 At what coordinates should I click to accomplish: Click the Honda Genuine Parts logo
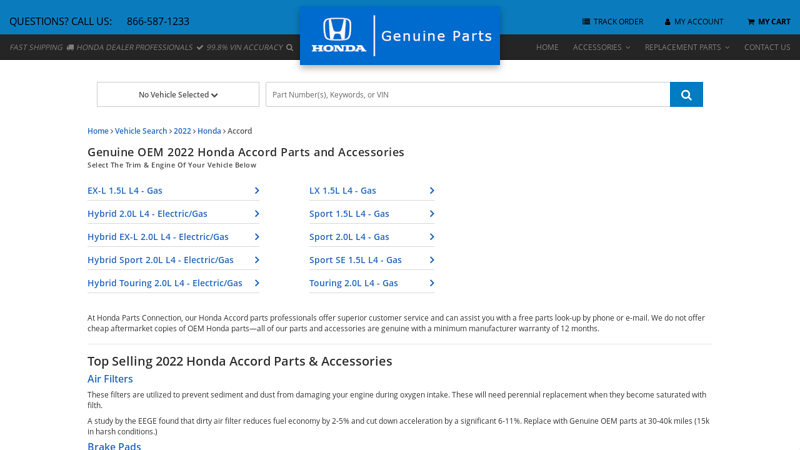[400, 36]
